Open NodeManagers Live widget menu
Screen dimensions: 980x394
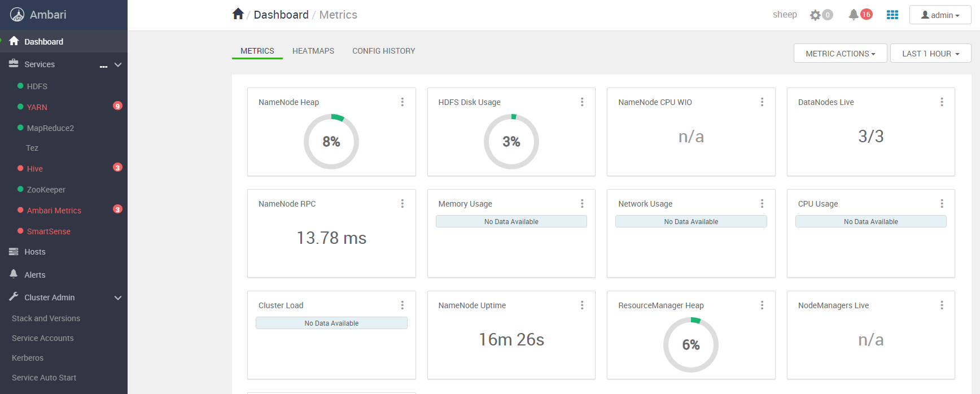point(942,305)
